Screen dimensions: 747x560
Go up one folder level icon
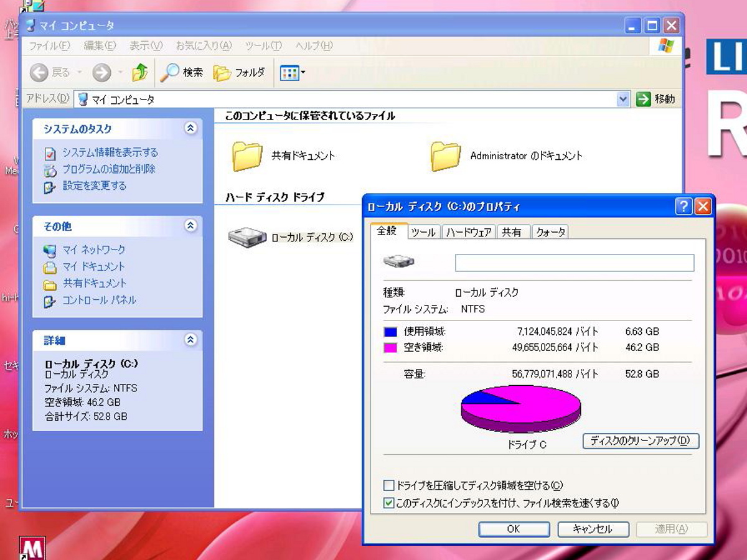pos(140,73)
